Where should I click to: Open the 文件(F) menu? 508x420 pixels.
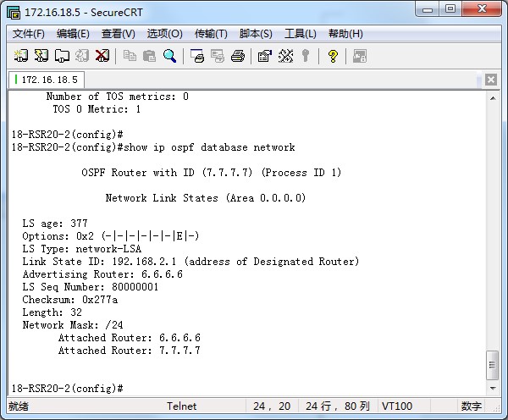coord(29,34)
